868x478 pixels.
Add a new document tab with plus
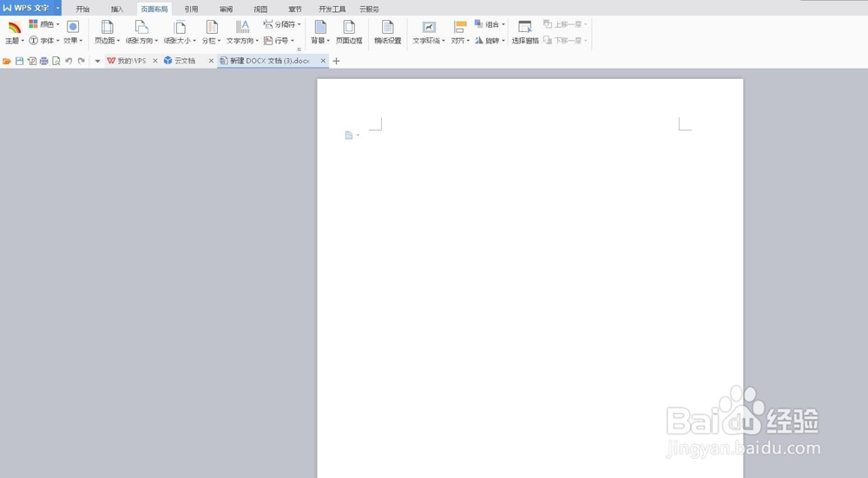pos(336,61)
